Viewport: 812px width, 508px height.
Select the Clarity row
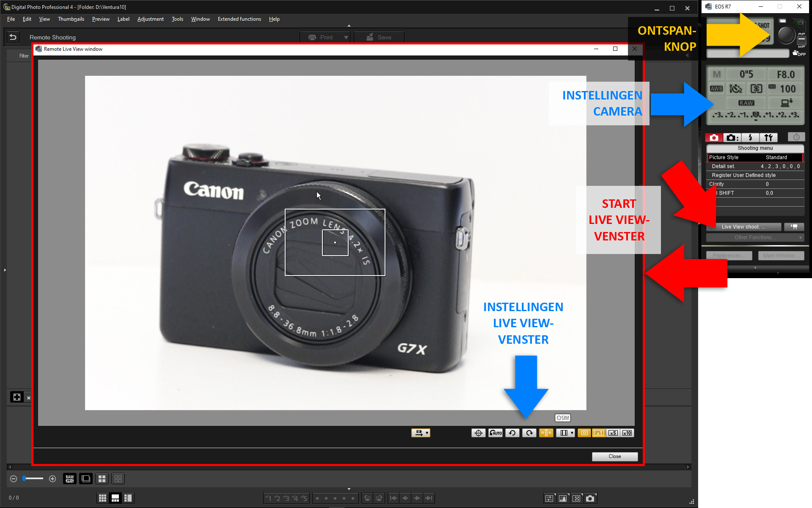coord(755,184)
